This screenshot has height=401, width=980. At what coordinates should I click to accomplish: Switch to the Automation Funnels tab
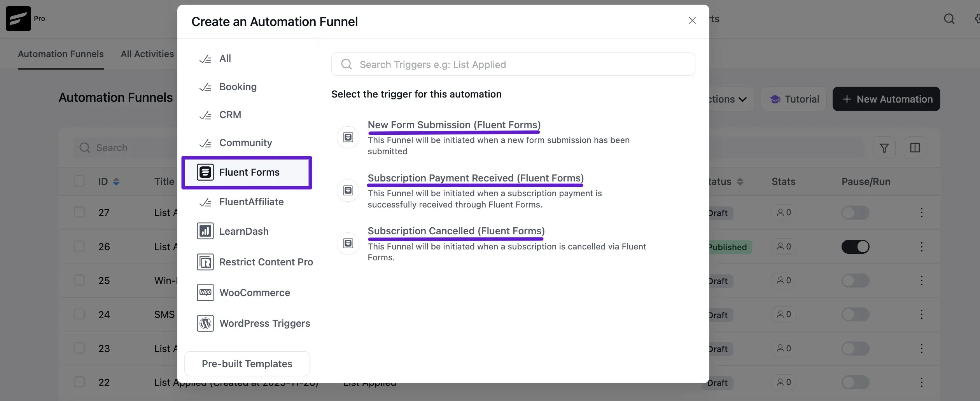[x=61, y=54]
